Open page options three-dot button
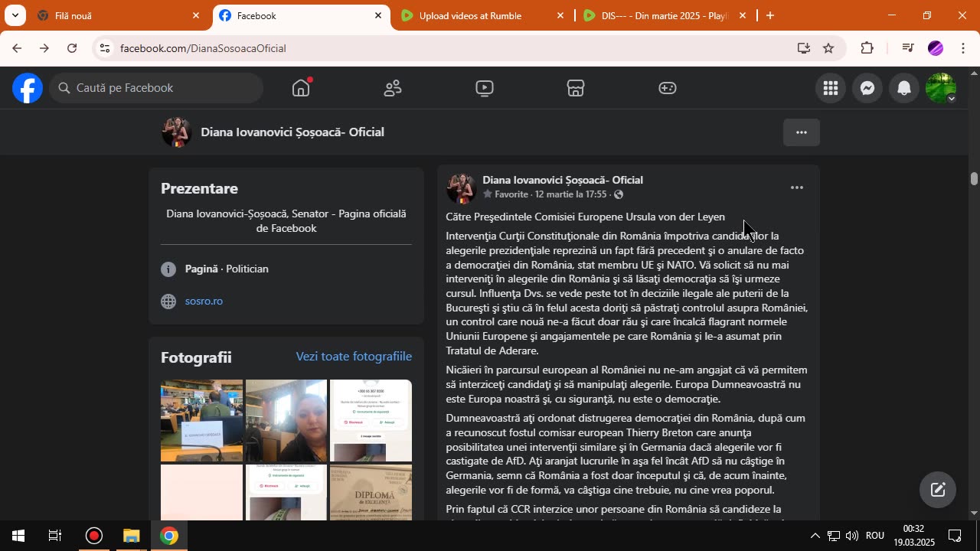The image size is (980, 551). [x=802, y=132]
